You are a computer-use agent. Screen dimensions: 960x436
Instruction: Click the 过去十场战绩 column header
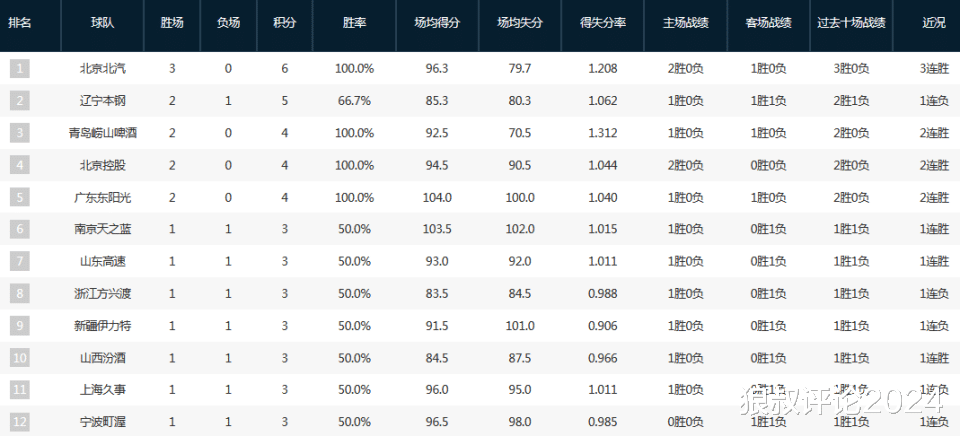(852, 24)
